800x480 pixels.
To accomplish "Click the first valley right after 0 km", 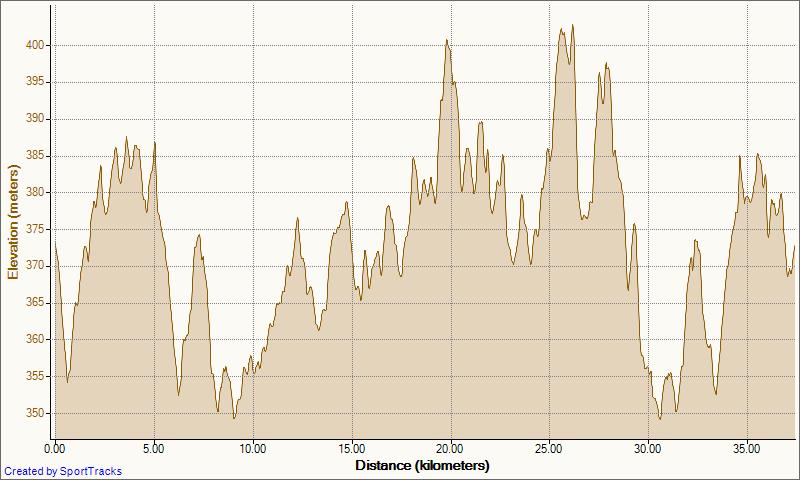I will 67,381.
